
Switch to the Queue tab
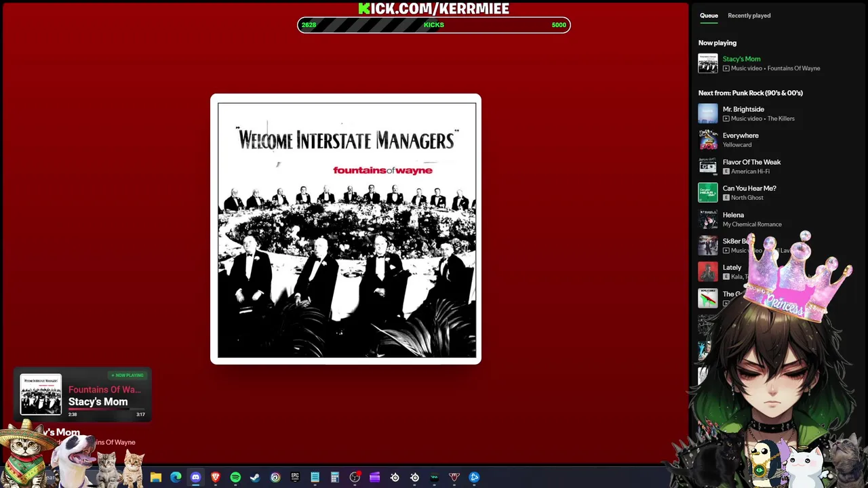tap(709, 16)
